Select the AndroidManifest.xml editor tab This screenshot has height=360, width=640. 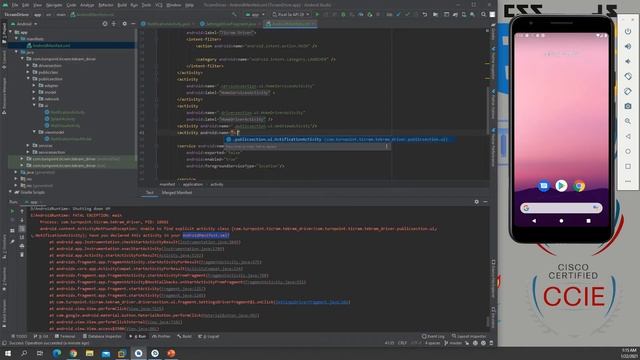(291, 24)
